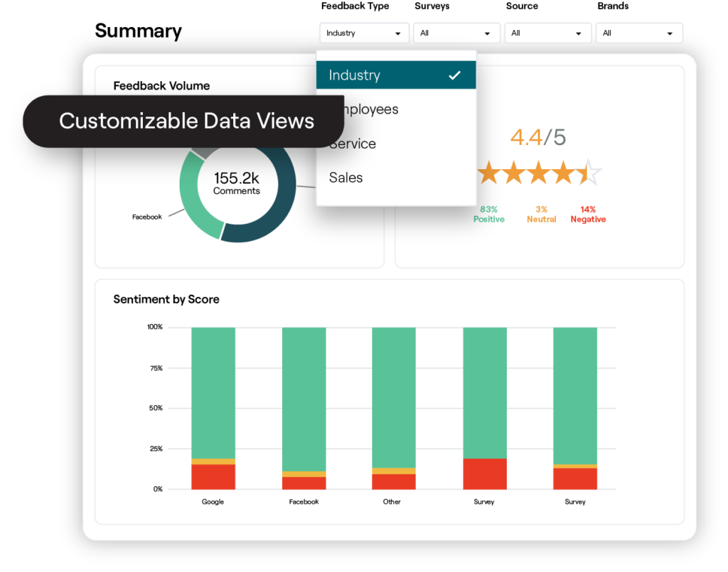This screenshot has width=728, height=572.
Task: Select Sales from the dropdown menu
Action: click(x=346, y=178)
